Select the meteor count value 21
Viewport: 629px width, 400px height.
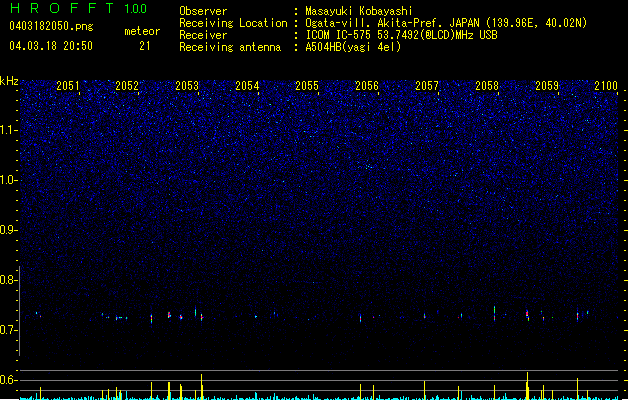coord(145,46)
